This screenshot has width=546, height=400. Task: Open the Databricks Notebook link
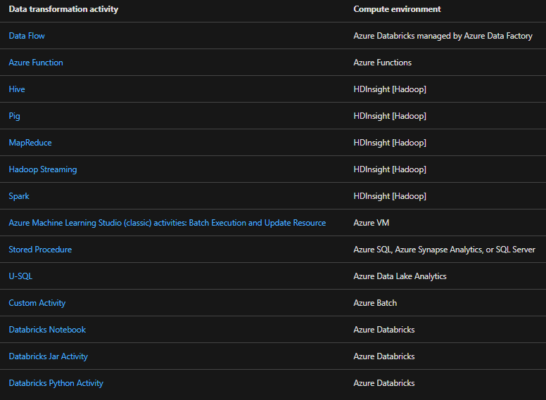47,330
